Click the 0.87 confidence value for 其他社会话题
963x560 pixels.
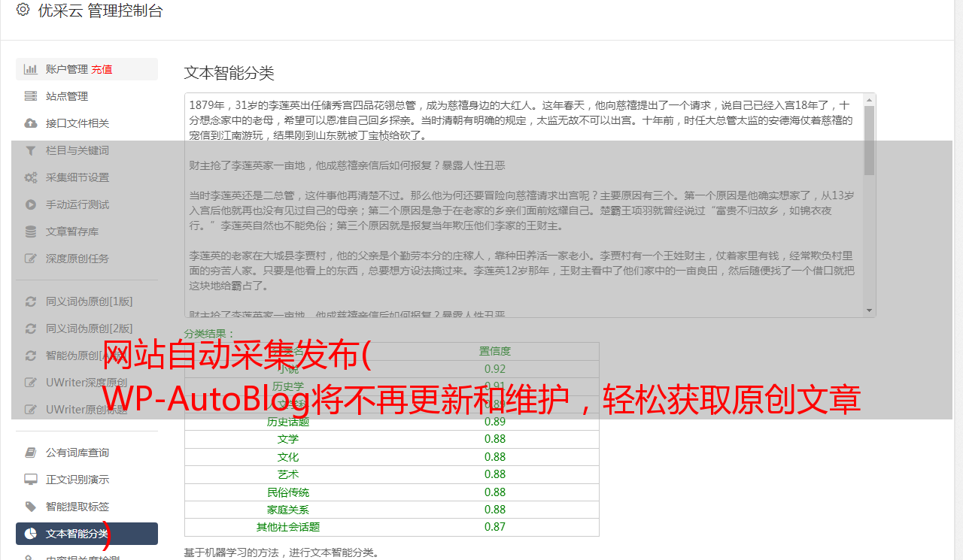[495, 527]
